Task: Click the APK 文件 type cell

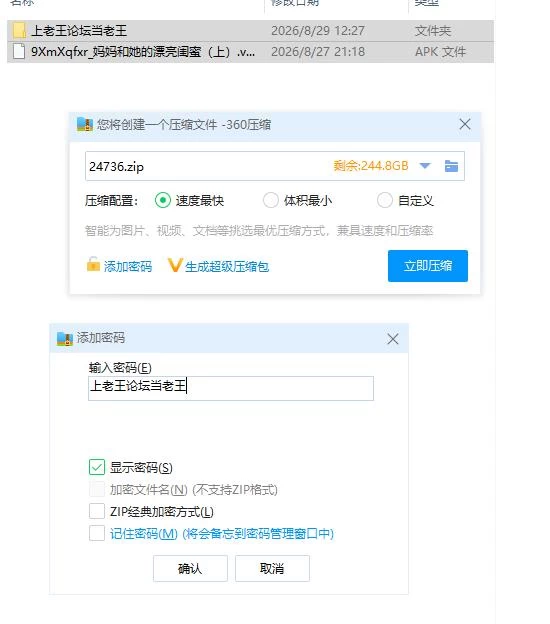Action: coord(440,52)
